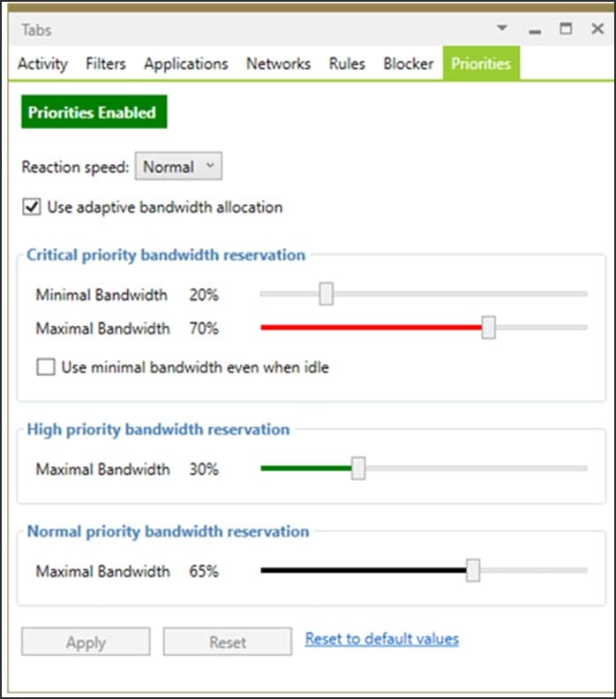Switch to the Activity tab
The width and height of the screenshot is (616, 699).
pos(42,64)
